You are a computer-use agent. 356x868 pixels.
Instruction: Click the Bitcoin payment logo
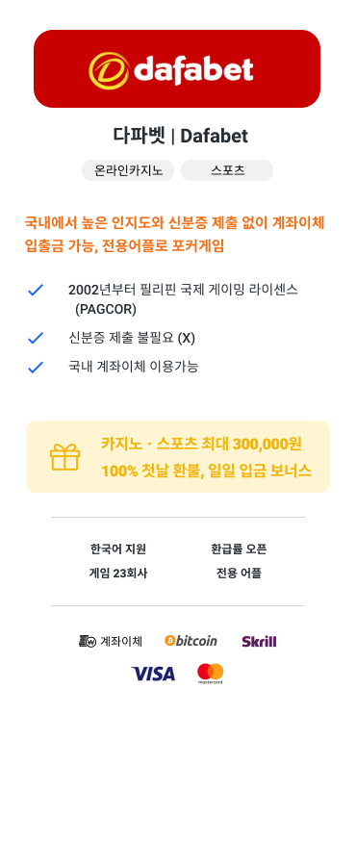(x=191, y=641)
